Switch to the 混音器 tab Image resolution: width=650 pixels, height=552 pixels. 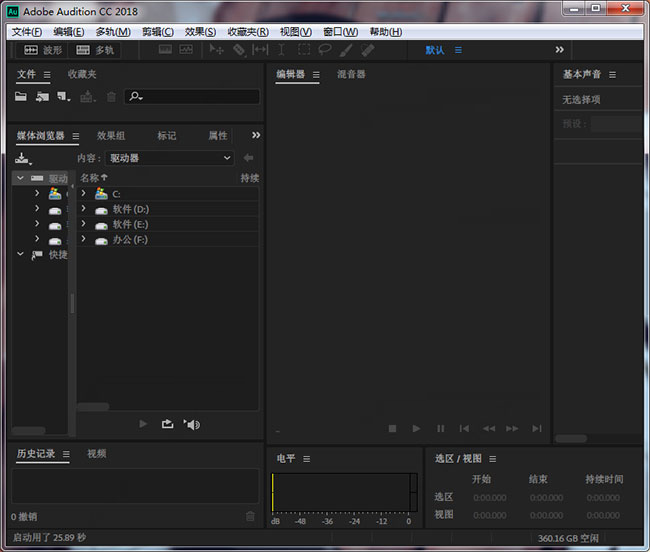click(x=351, y=74)
